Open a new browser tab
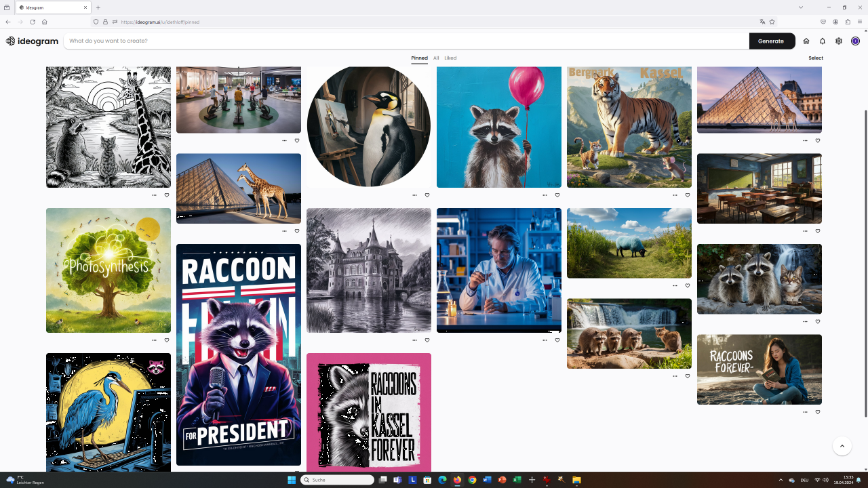 (98, 7)
